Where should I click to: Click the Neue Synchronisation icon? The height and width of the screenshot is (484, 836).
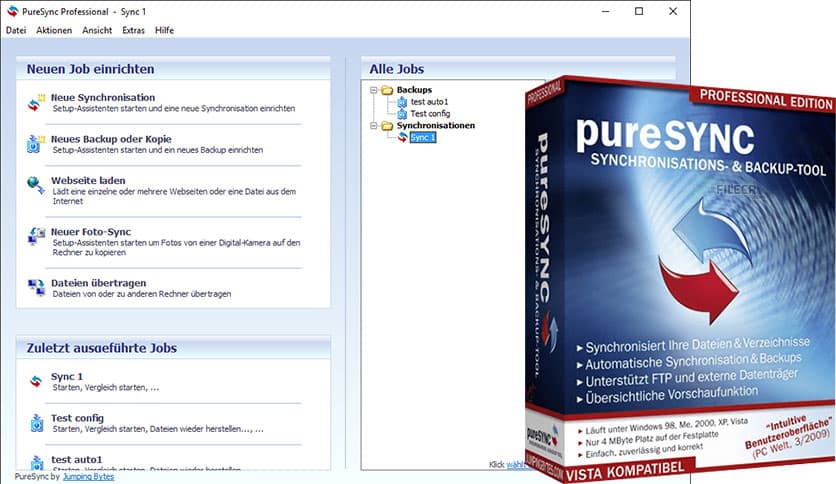point(36,103)
